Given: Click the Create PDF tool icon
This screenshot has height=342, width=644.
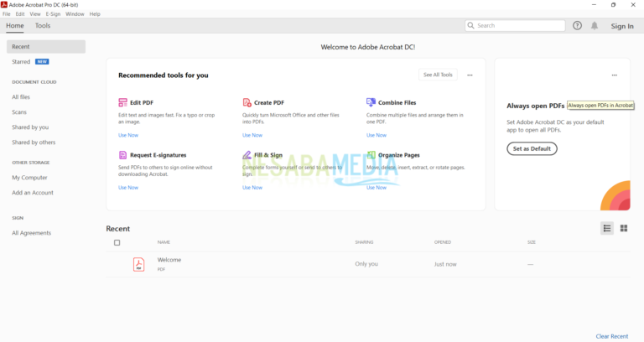Looking at the screenshot, I should (247, 102).
